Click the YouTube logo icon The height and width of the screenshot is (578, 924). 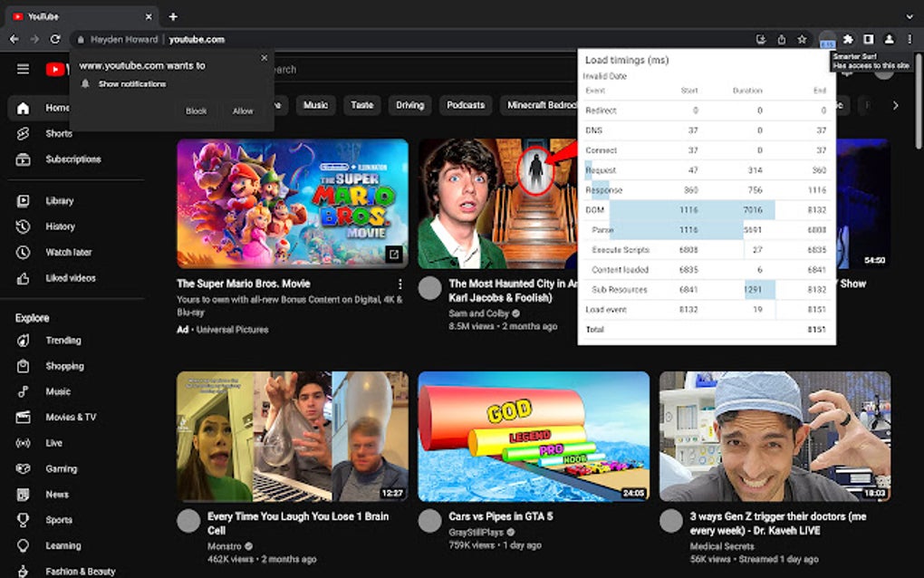54,69
